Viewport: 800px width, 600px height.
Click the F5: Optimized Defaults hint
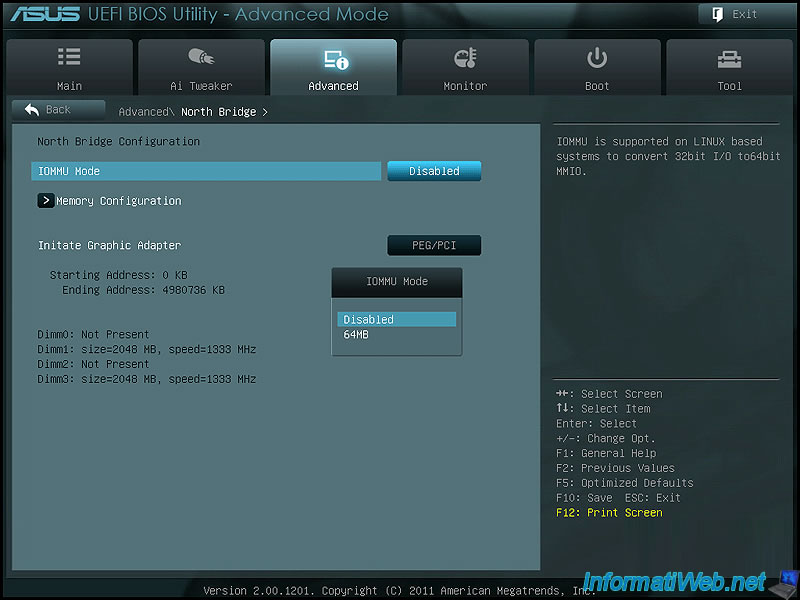(x=625, y=483)
